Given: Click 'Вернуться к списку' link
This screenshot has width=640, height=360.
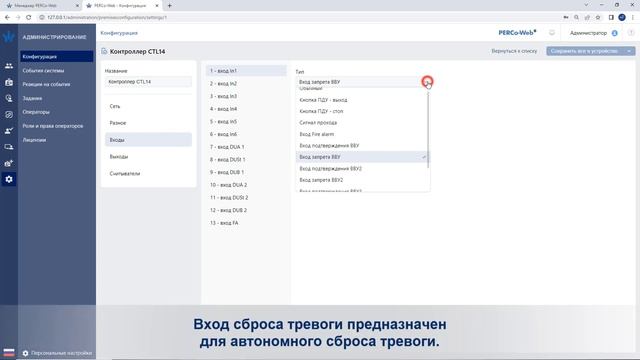Looking at the screenshot, I should pos(514,51).
